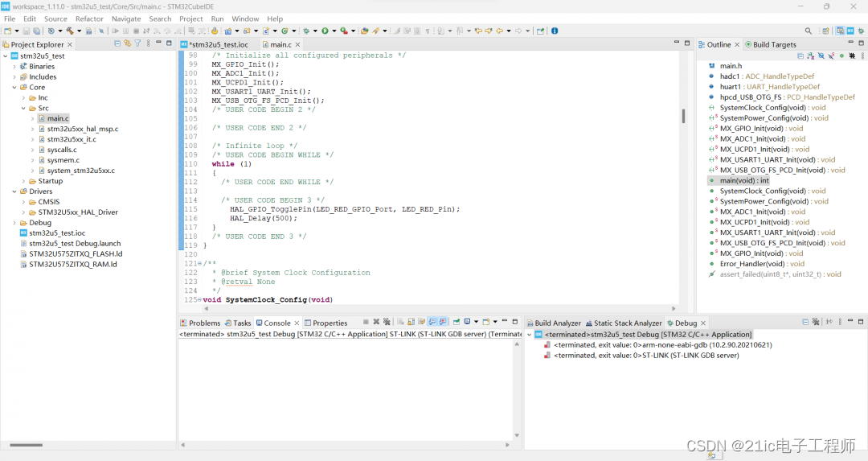Screen dimensions: 868x461
Task: Collapse the comment fold at line 121
Action: (200, 264)
